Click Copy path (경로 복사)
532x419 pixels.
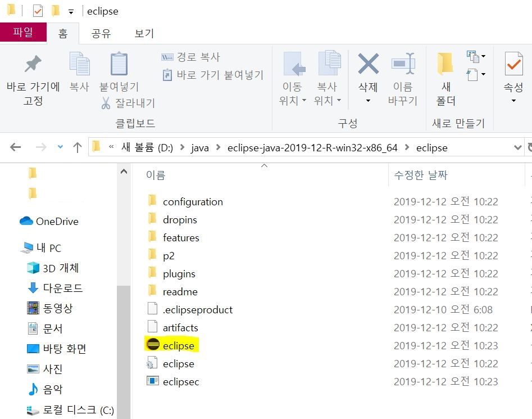(190, 57)
